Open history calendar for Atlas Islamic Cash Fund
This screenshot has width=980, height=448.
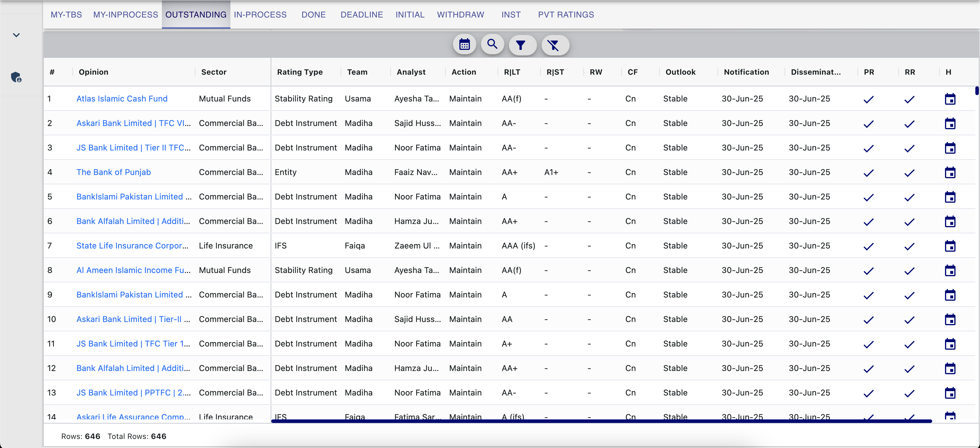(x=950, y=99)
